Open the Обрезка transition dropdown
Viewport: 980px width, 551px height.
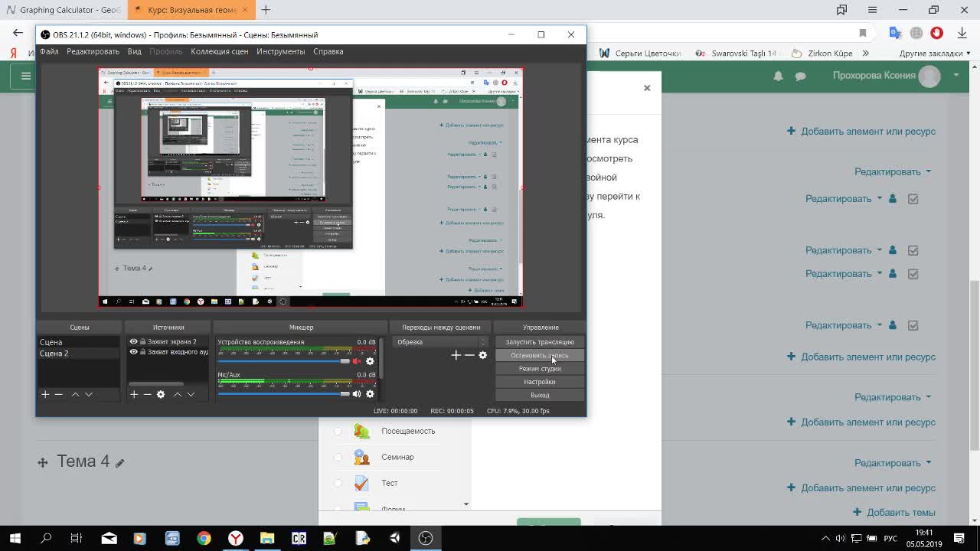tap(440, 342)
